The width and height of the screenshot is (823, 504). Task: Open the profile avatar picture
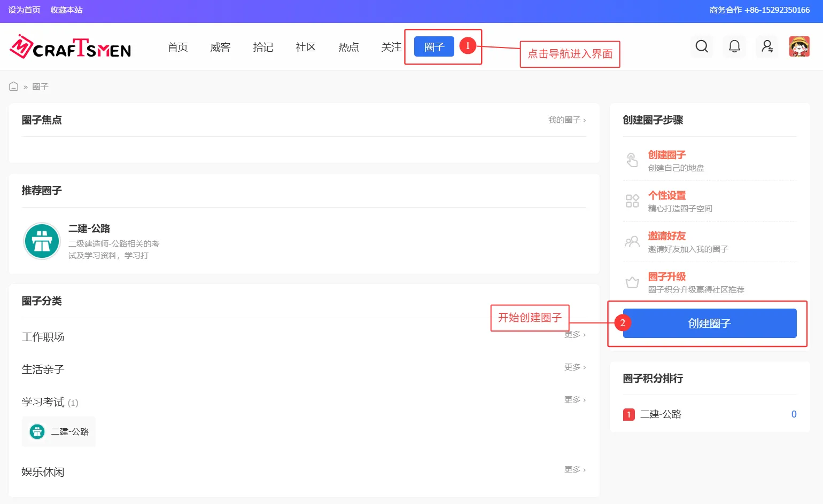(x=799, y=46)
